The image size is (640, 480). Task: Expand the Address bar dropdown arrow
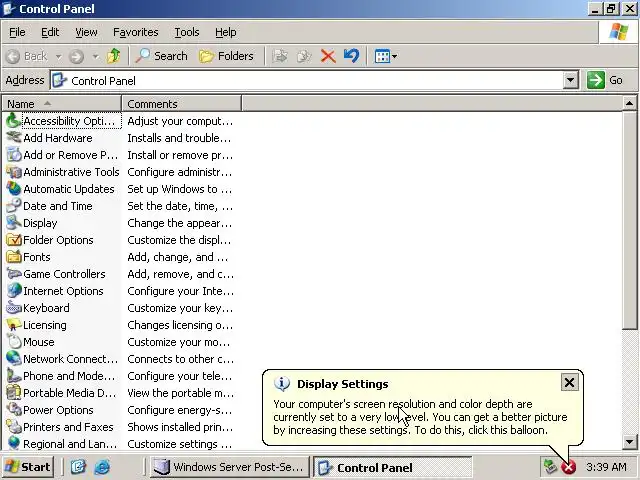571,80
